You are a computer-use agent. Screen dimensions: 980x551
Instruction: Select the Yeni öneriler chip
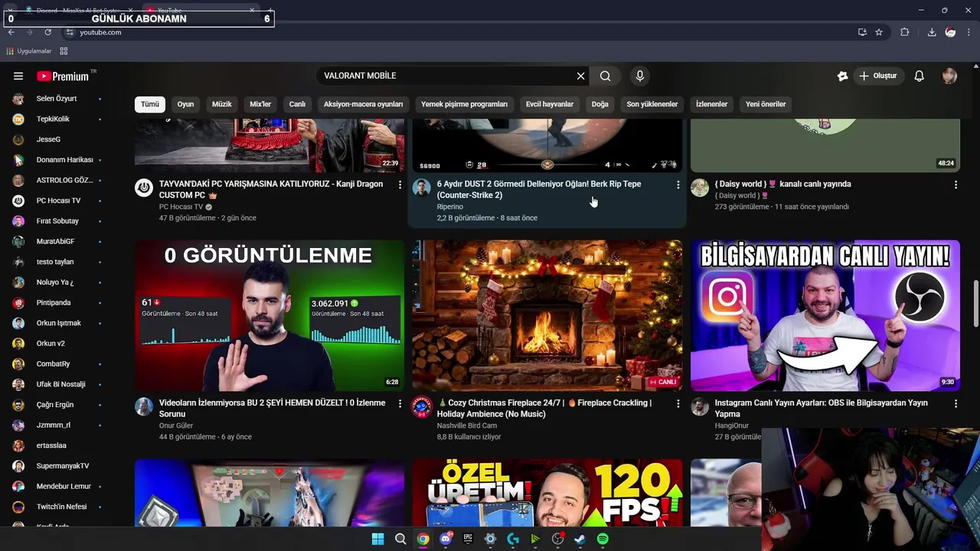point(766,104)
